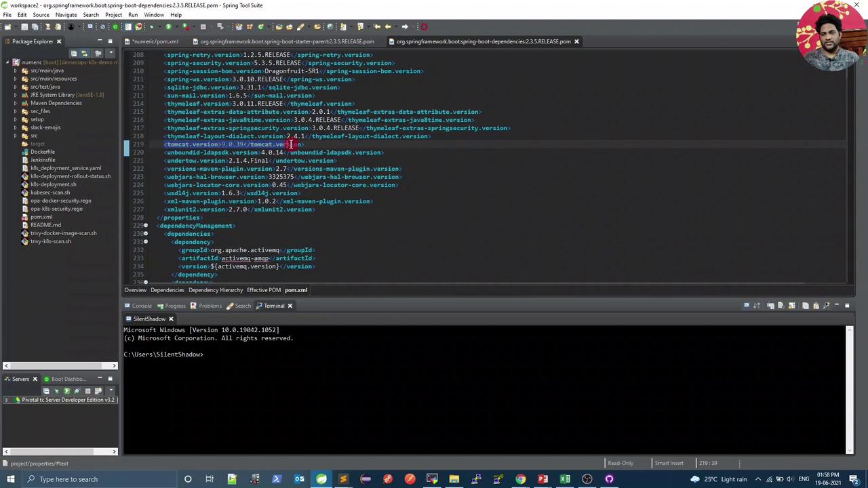The width and height of the screenshot is (868, 488).
Task: Close the spring-boot-dependencies pom editor tab
Action: pos(576,41)
